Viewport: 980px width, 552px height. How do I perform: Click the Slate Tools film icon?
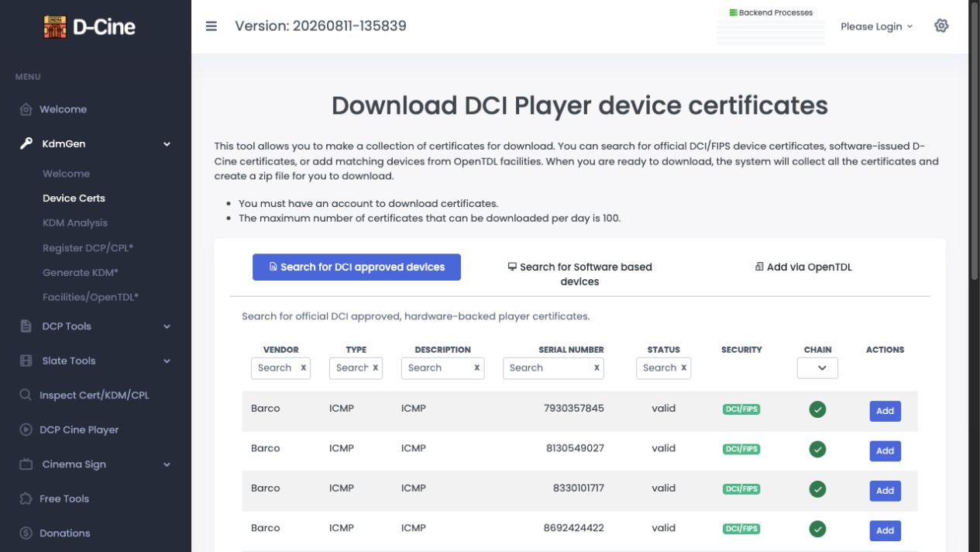click(26, 361)
